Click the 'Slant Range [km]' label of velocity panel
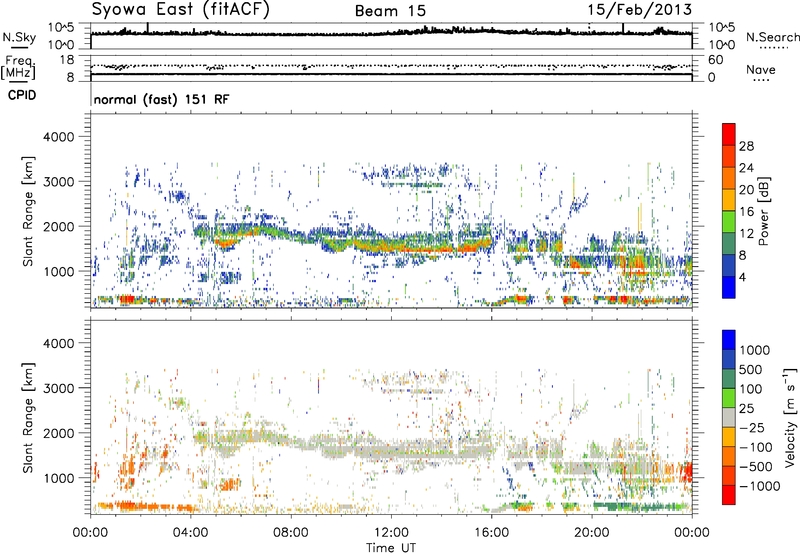800x554 pixels. pos(28,418)
